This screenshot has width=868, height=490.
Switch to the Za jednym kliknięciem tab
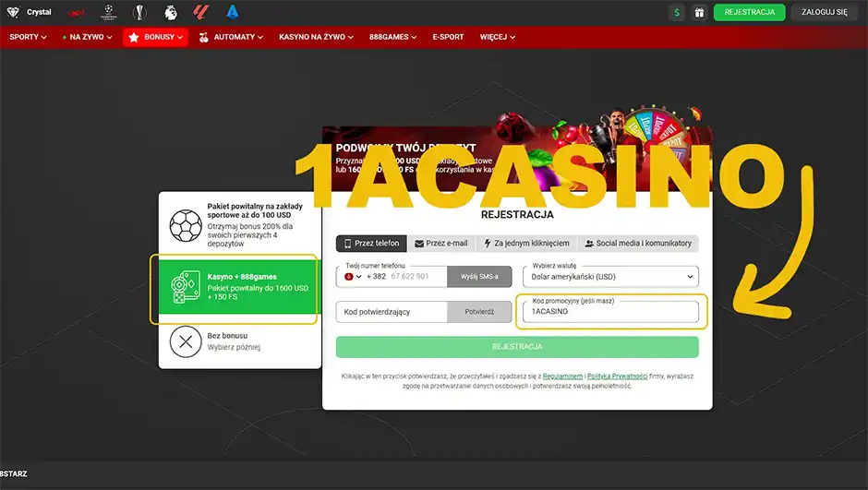(526, 244)
